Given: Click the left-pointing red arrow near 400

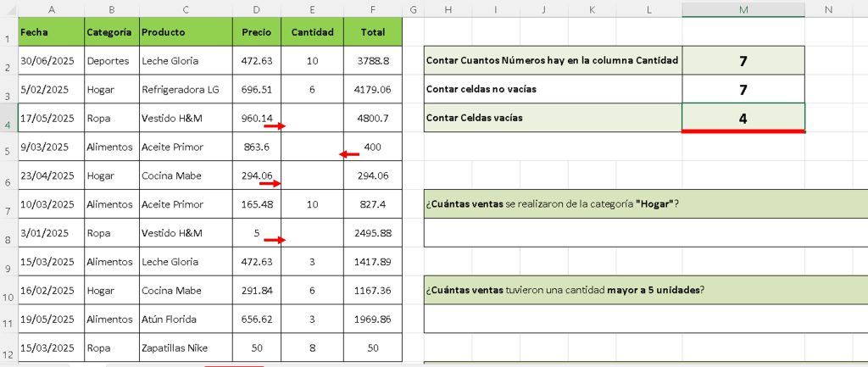Looking at the screenshot, I should tap(348, 154).
